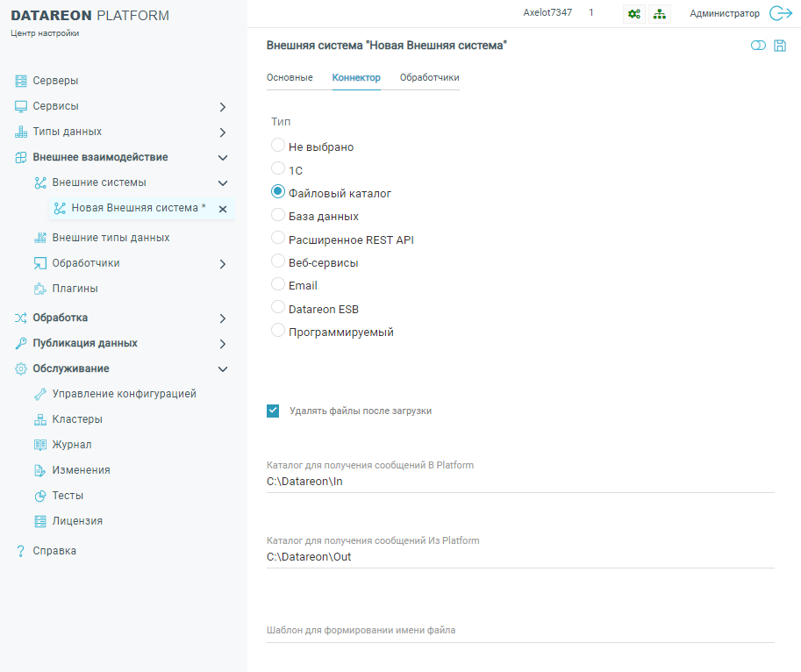This screenshot has height=672, width=801.
Task: Open Справка help item
Action: (x=54, y=551)
